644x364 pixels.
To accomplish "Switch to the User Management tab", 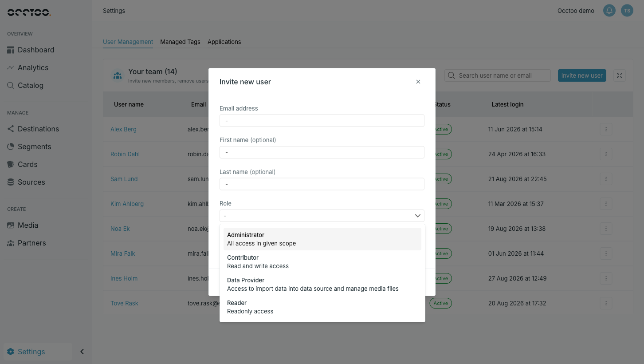I will (128, 42).
